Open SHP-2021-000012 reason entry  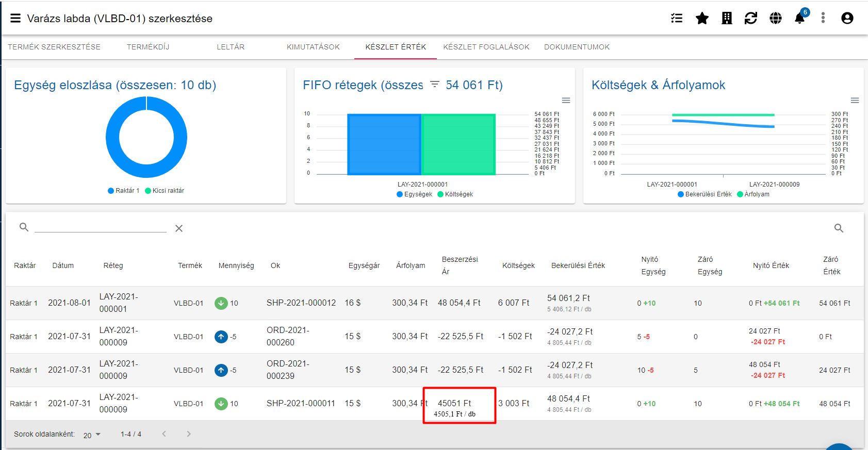(x=301, y=303)
